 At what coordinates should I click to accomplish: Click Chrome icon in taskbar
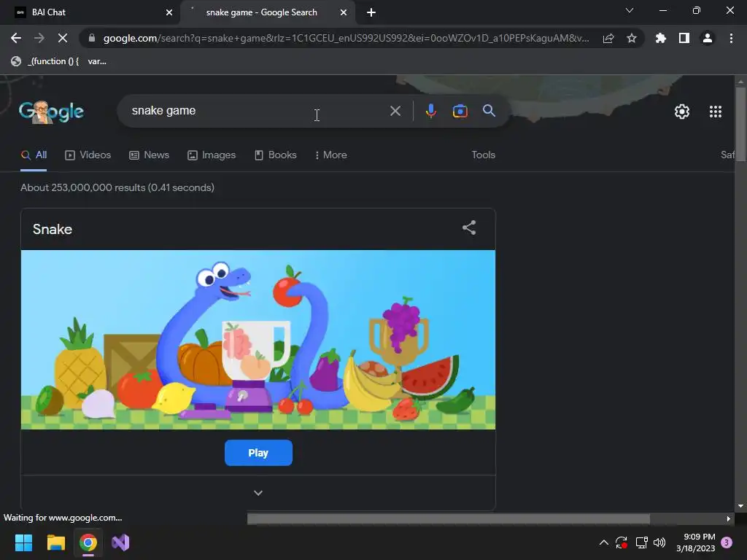tap(88, 542)
